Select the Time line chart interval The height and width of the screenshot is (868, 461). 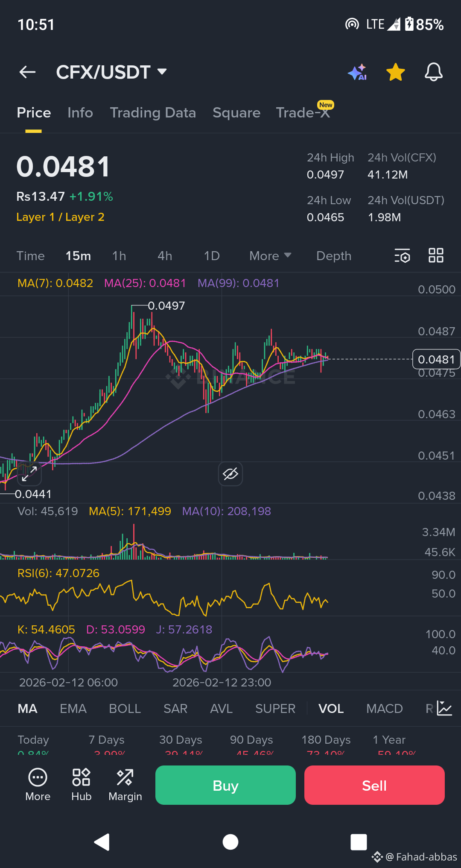[x=31, y=256]
